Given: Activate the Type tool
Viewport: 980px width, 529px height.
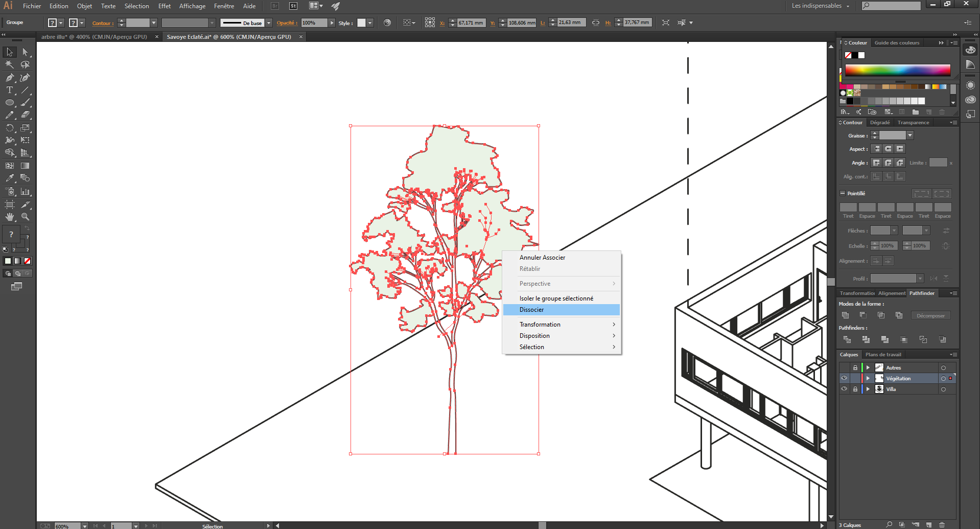Looking at the screenshot, I should point(9,90).
